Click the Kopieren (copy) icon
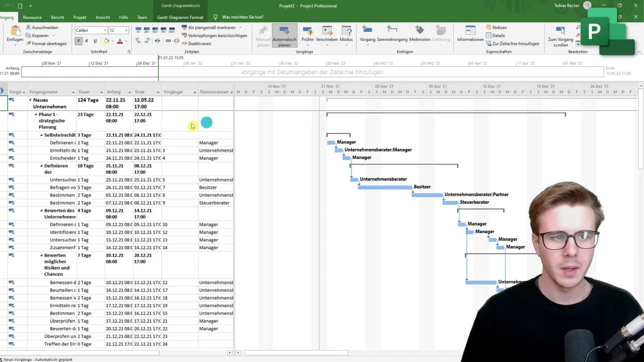The width and height of the screenshot is (644, 362). [29, 36]
